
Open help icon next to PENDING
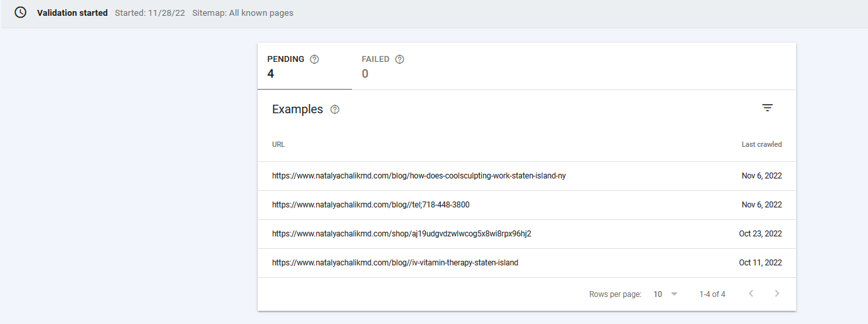(x=314, y=59)
